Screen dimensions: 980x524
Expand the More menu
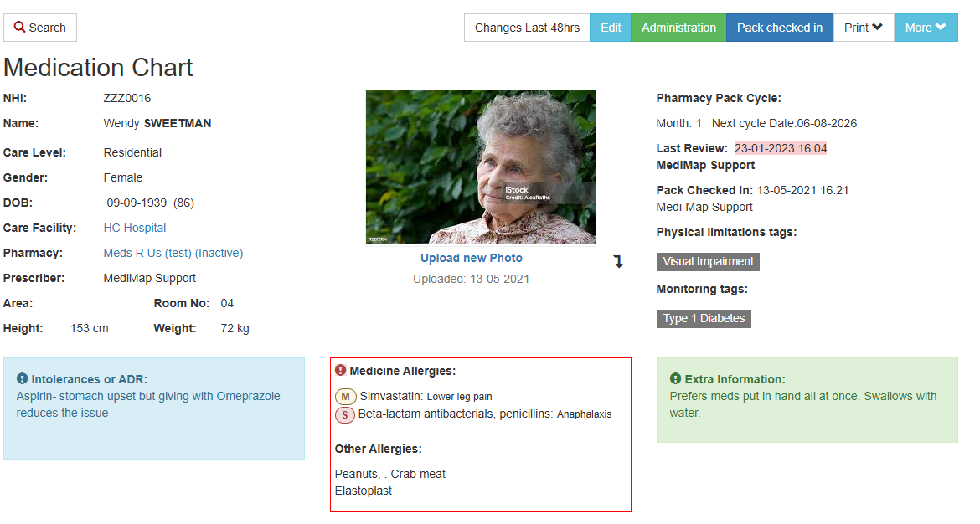coord(926,28)
